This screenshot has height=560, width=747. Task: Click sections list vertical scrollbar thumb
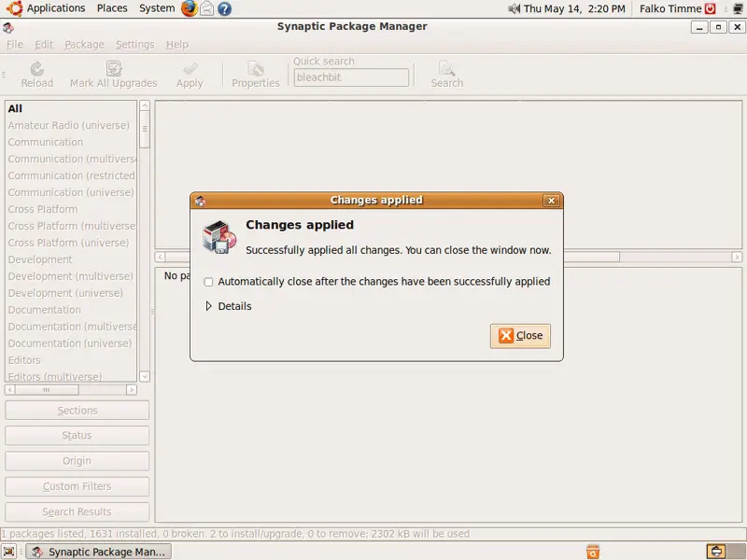(x=145, y=129)
